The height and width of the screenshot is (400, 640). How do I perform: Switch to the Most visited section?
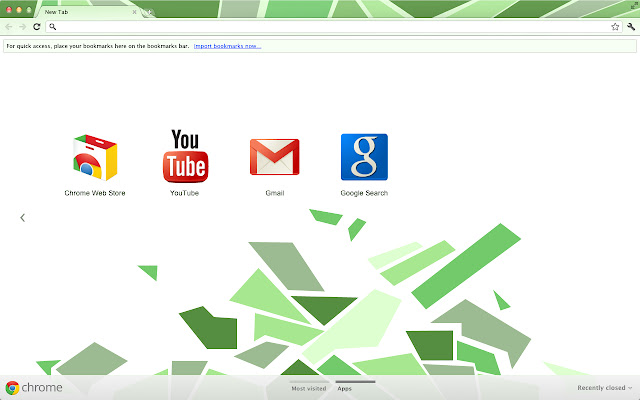point(309,389)
